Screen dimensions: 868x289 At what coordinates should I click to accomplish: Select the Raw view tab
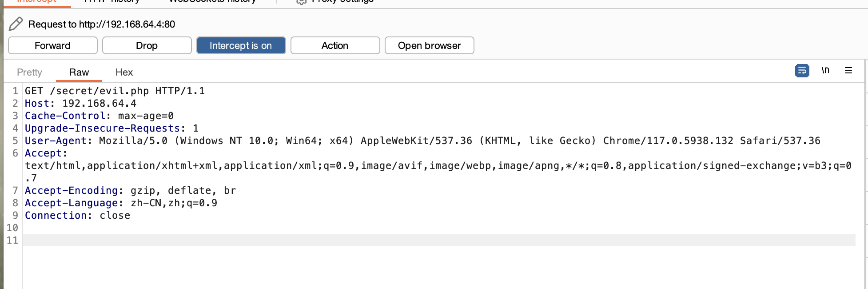(x=79, y=72)
